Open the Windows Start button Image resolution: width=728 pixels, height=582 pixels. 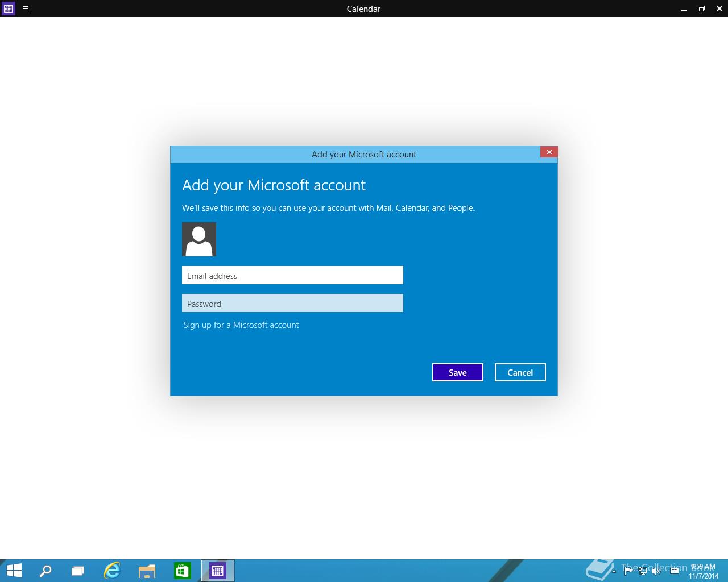pyautogui.click(x=14, y=571)
